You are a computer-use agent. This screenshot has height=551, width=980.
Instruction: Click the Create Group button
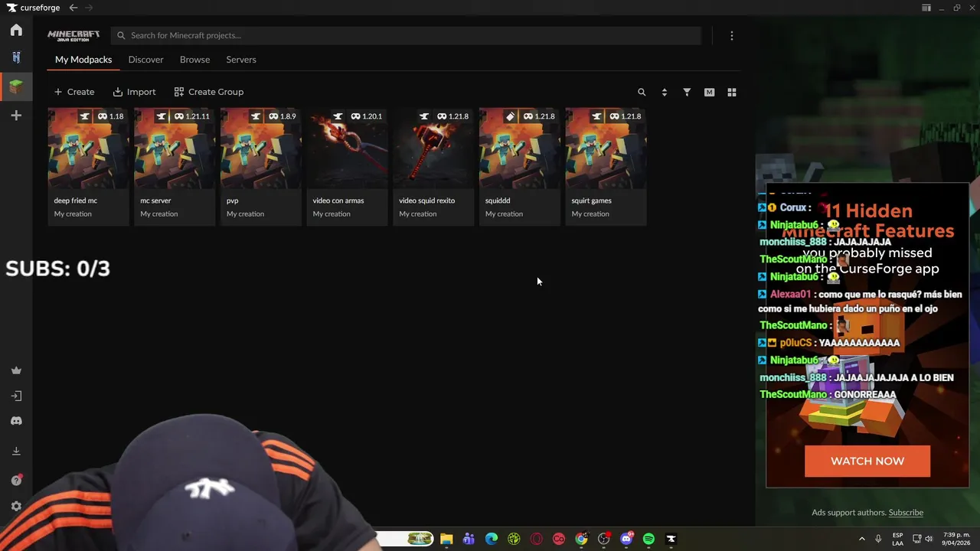pos(209,92)
